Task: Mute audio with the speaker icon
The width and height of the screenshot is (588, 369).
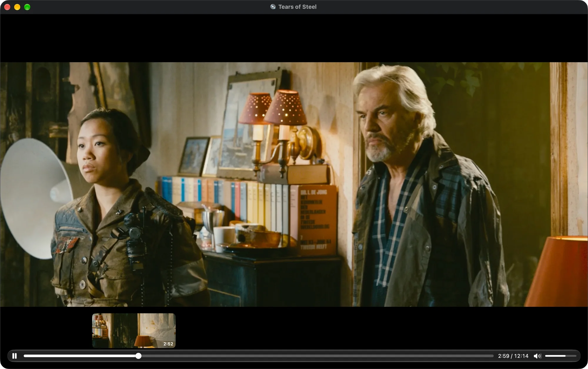Action: click(537, 356)
